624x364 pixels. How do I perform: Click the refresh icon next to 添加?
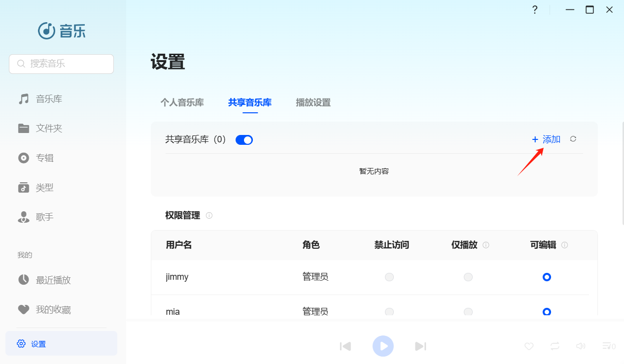tap(573, 139)
